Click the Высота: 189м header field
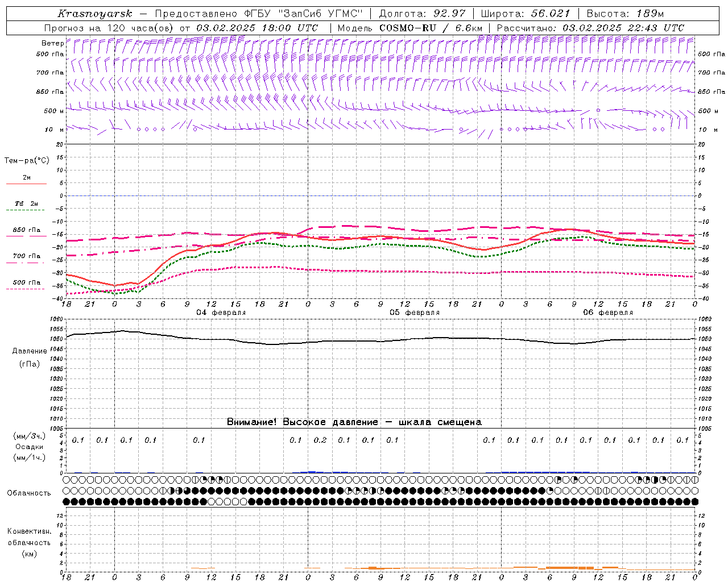This screenshot has height=582, width=728. point(625,14)
